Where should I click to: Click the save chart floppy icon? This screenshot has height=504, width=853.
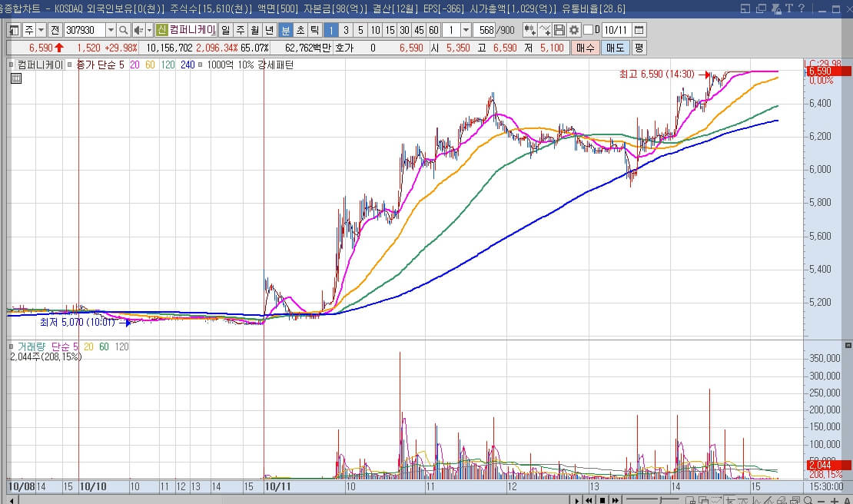coord(559,30)
